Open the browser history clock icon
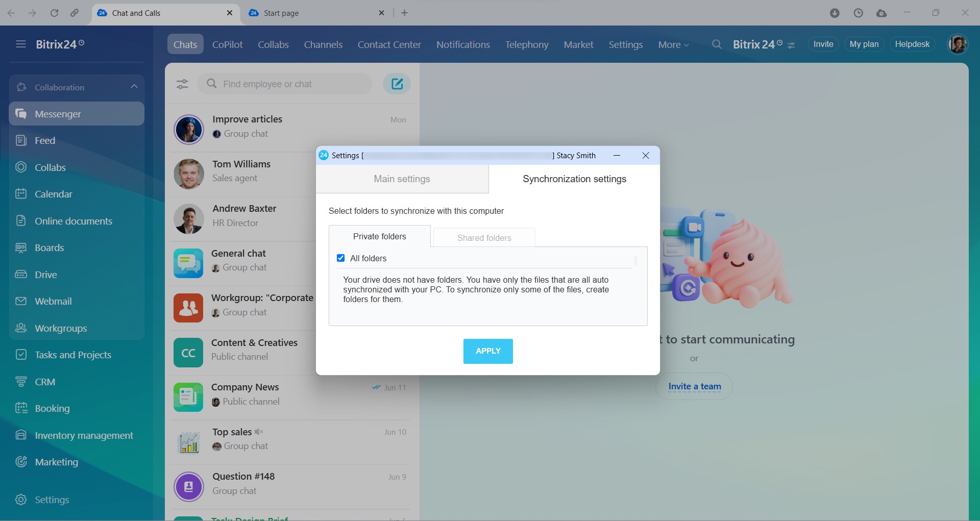This screenshot has height=521, width=980. 858,13
